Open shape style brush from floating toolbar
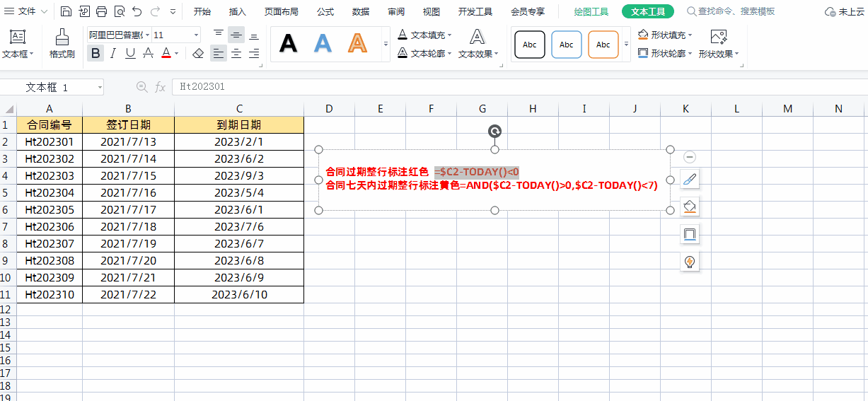This screenshot has height=401, width=868. click(x=690, y=180)
